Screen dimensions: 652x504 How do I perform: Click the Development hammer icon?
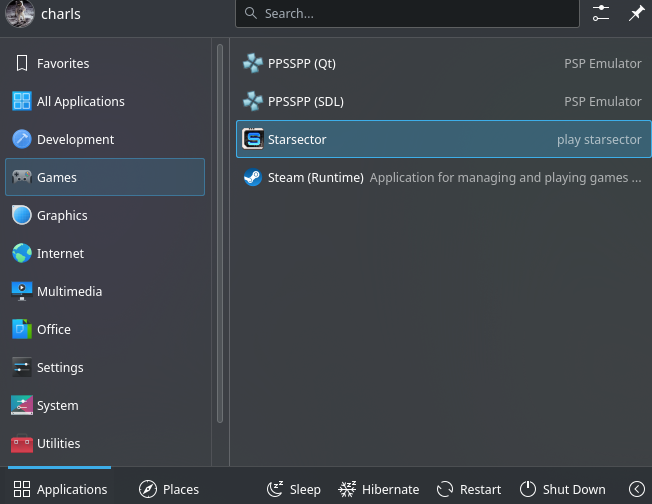[22, 139]
